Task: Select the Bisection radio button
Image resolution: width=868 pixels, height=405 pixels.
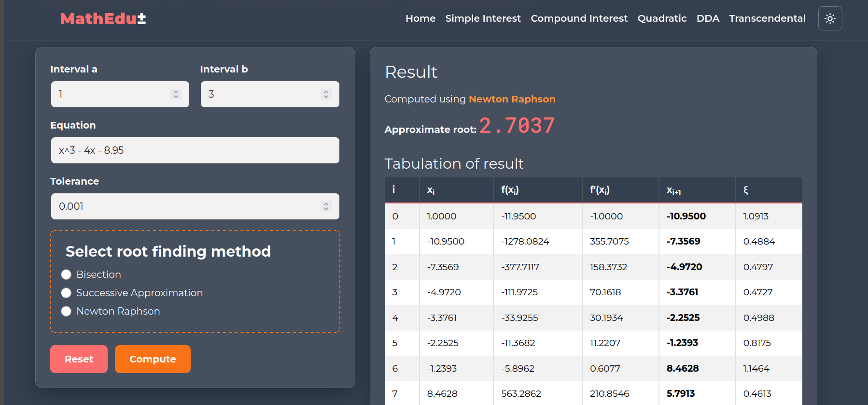Action: point(66,275)
